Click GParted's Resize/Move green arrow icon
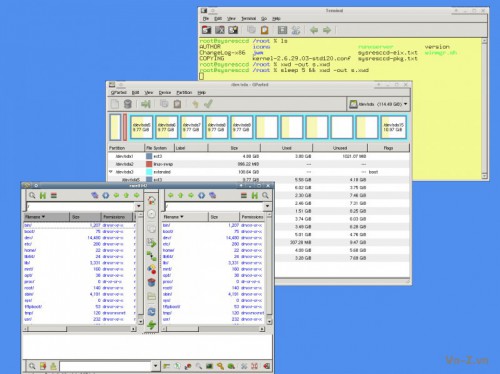The width and height of the screenshot is (500, 374). 146,104
